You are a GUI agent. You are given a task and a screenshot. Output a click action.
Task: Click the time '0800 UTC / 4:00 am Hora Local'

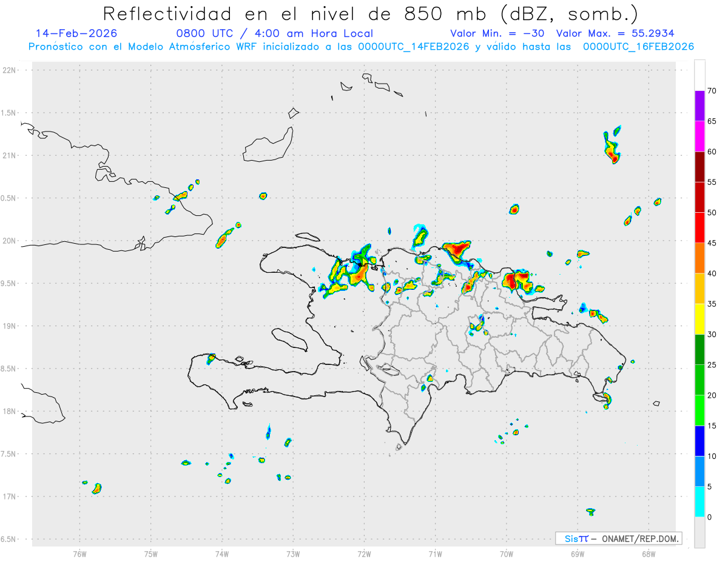(275, 33)
